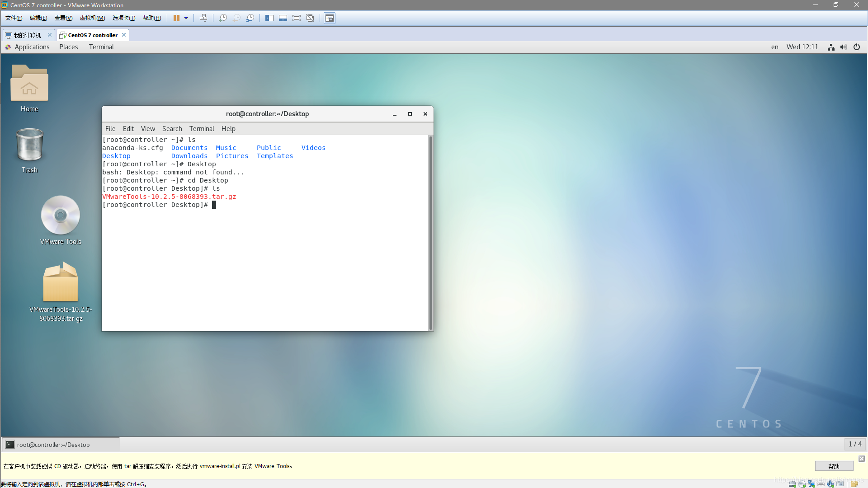Switch keyboard layout via en indicator

tap(774, 47)
